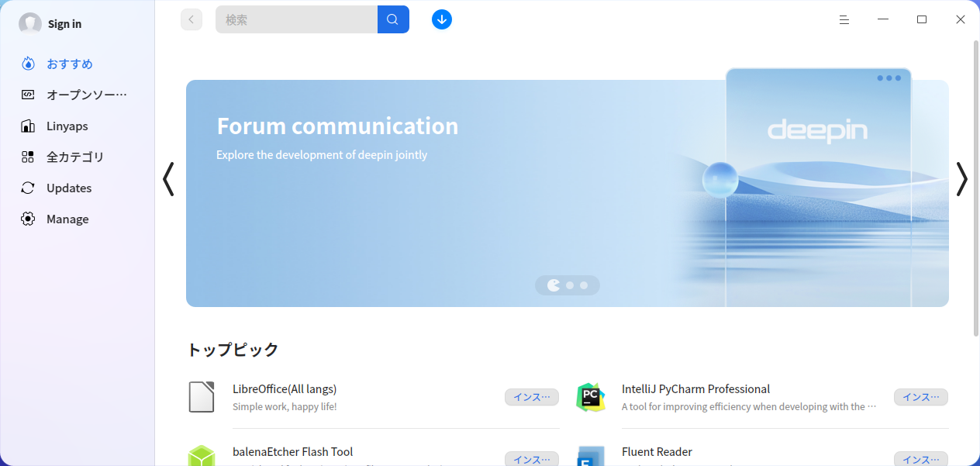Open the LibreOffice(All langs) app title
Screen dimensions: 980x466
point(285,389)
